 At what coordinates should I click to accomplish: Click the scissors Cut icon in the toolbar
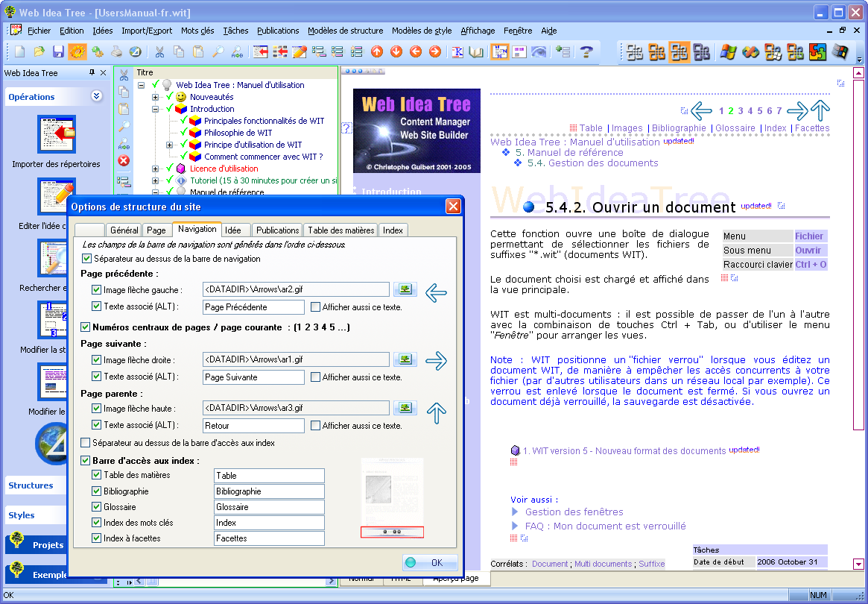click(x=159, y=51)
